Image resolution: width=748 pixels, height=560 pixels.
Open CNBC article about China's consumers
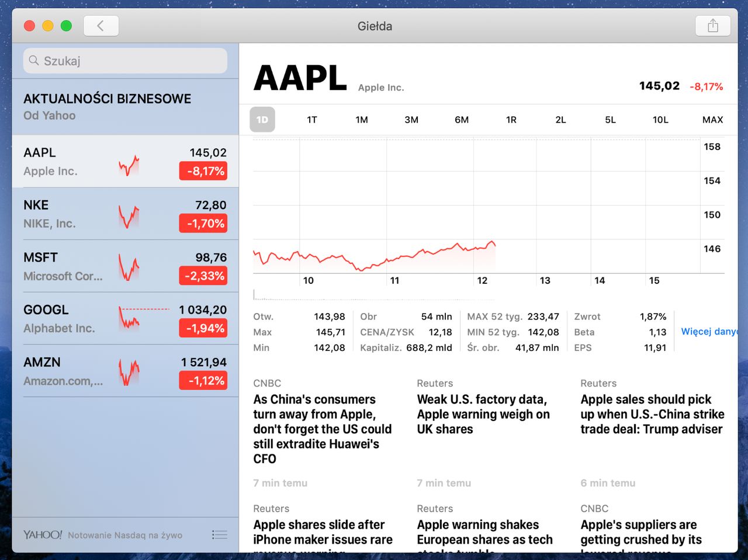click(x=323, y=429)
